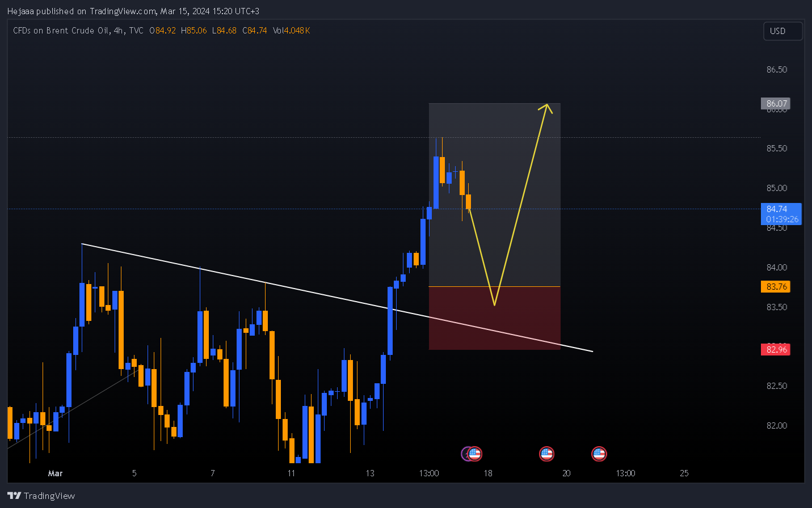Click the 82.50 price axis label
The height and width of the screenshot is (508, 812).
point(776,386)
